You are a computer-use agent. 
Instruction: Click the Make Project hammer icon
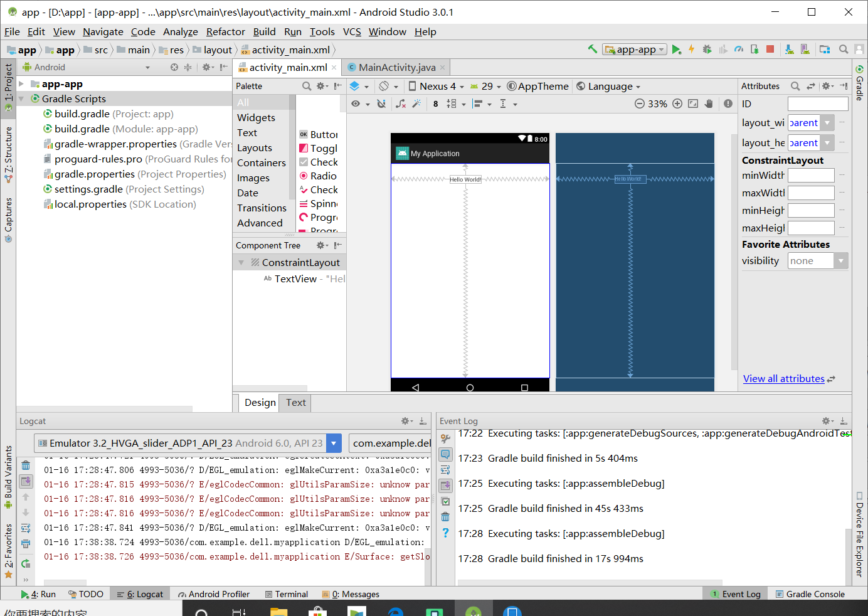click(592, 49)
